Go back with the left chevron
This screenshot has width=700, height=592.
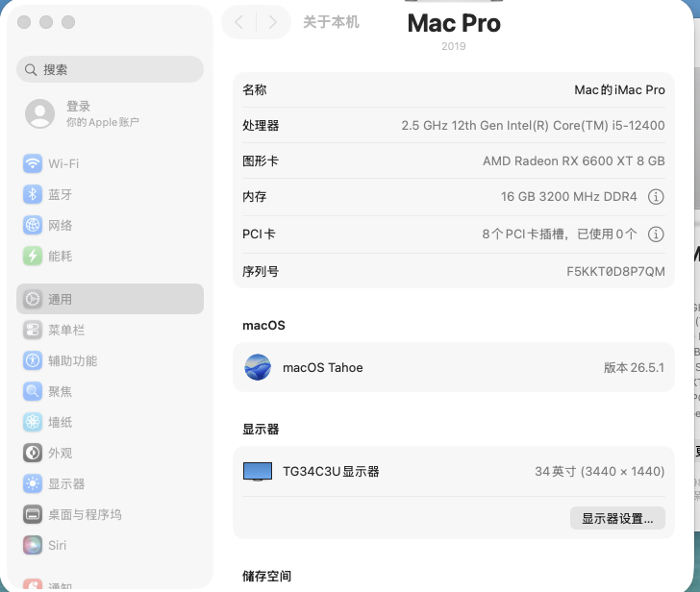pyautogui.click(x=238, y=22)
